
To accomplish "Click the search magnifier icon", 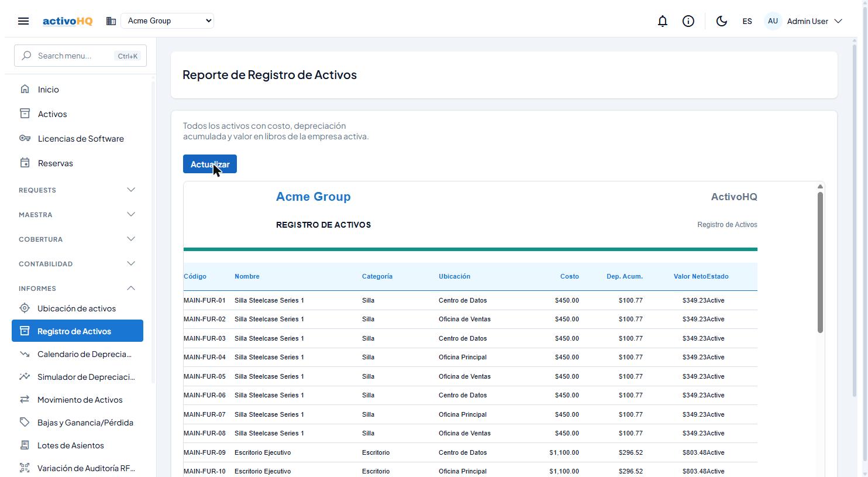I will [26, 56].
